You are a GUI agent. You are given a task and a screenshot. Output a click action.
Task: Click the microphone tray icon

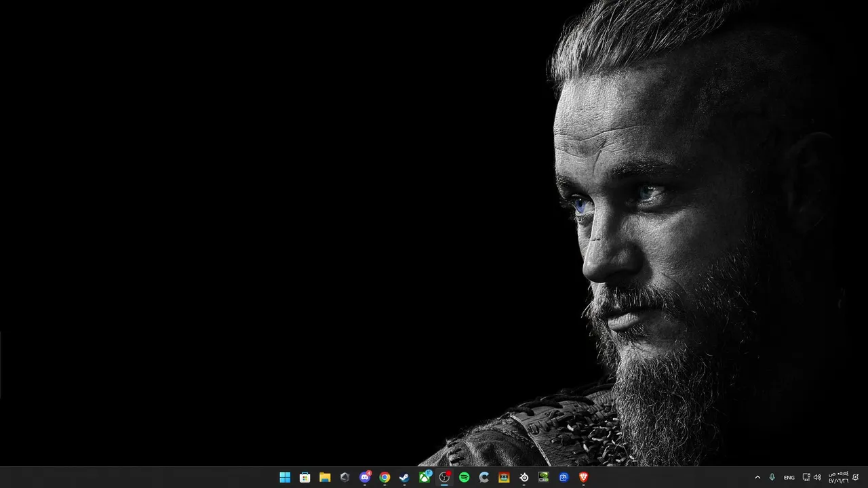click(x=772, y=477)
